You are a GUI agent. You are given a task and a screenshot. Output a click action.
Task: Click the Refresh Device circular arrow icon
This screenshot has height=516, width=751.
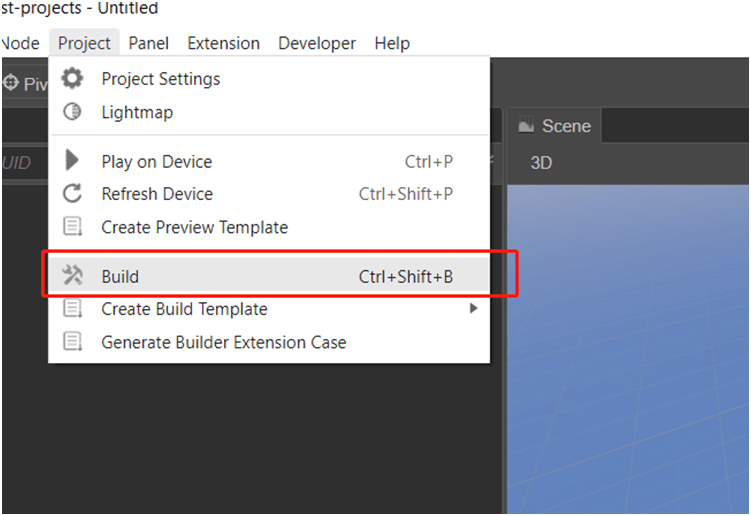coord(72,194)
